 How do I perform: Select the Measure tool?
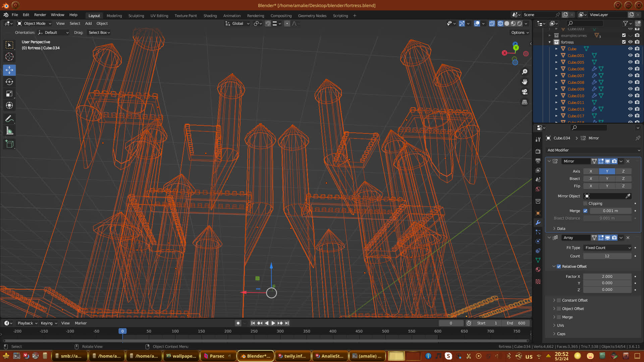coord(9,131)
